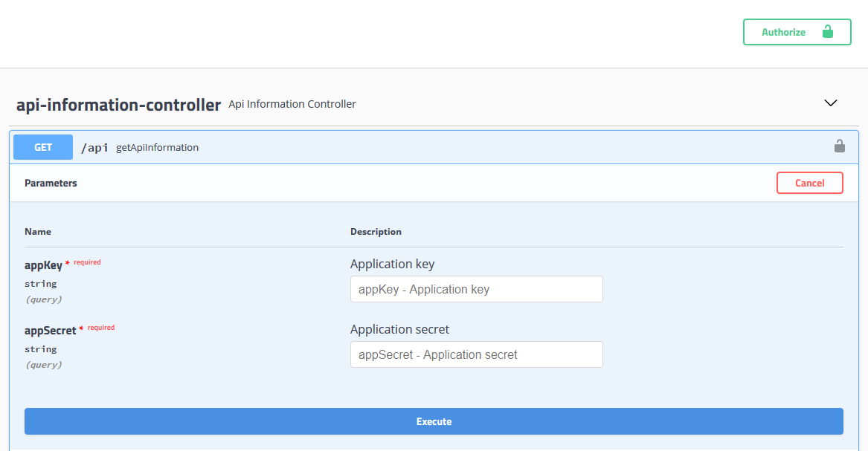Open the api-information-controller tag heading link

click(x=118, y=105)
